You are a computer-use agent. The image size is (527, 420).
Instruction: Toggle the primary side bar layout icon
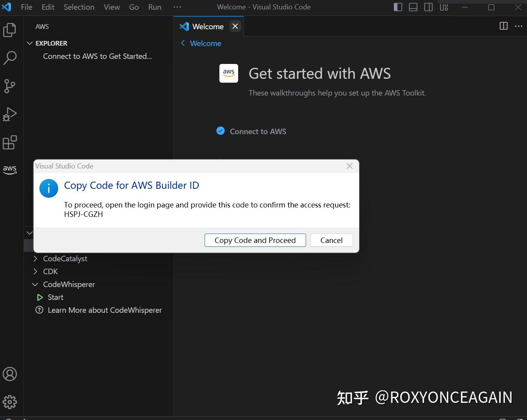[398, 7]
